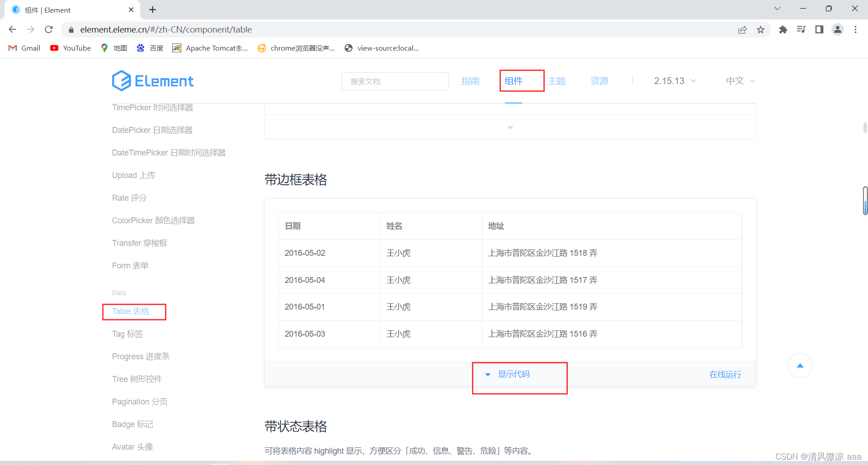Select Table 表格 in sidebar
This screenshot has height=465, width=868.
click(131, 311)
